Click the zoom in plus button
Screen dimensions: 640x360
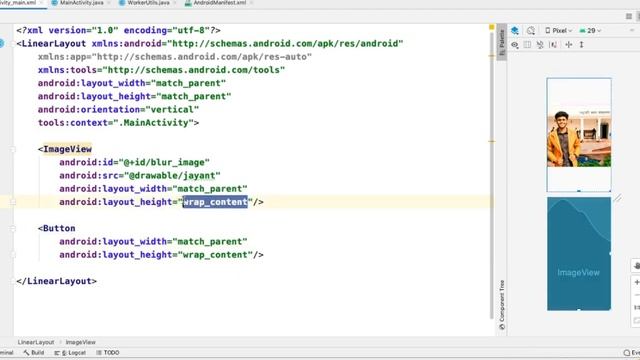(636, 282)
